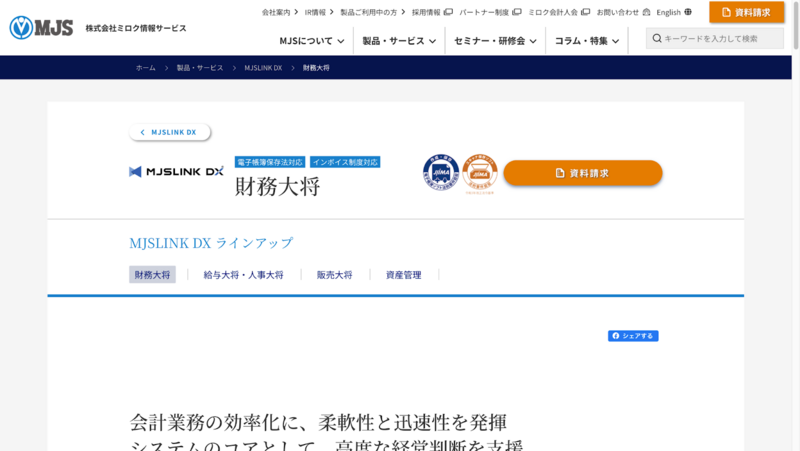Click the headset icon beside お問い合わせ

tap(646, 12)
